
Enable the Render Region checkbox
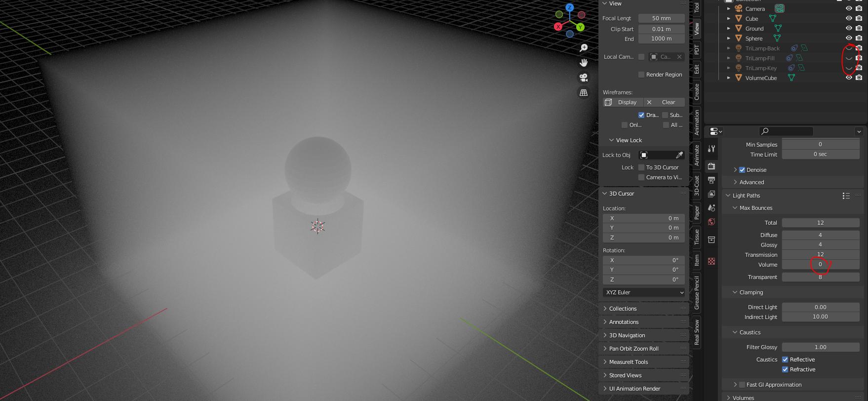click(x=641, y=75)
